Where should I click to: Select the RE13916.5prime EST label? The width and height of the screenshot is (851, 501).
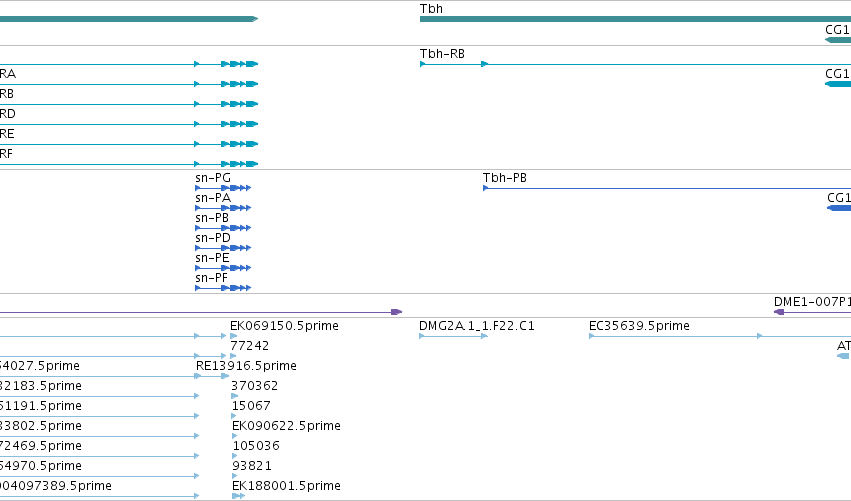point(246,366)
